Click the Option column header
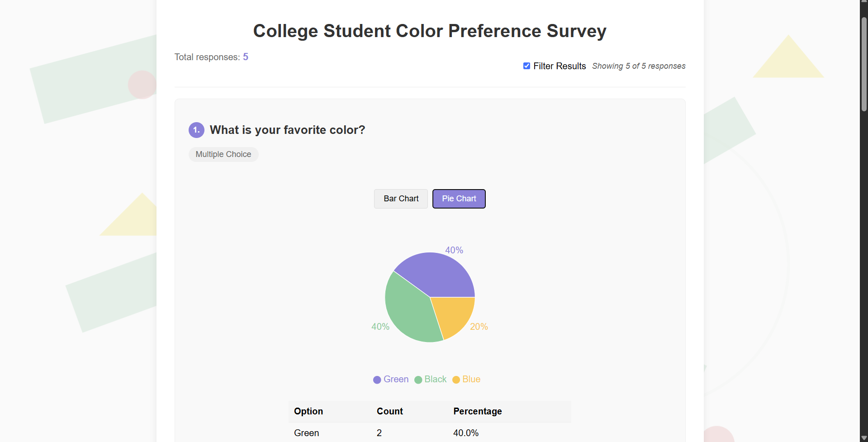 [x=308, y=411]
